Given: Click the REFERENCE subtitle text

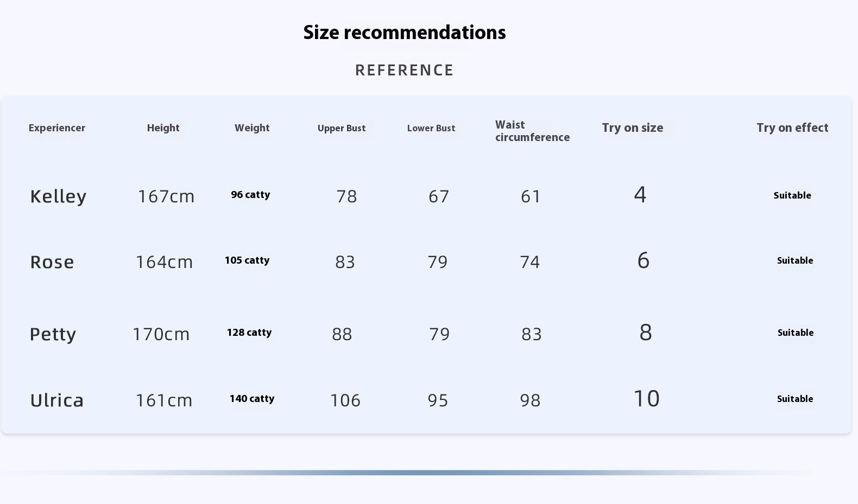Looking at the screenshot, I should coord(405,71).
